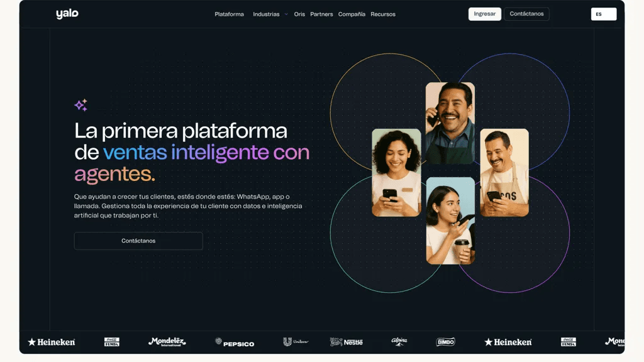The height and width of the screenshot is (362, 644).
Task: Click the photo of the man on a phone call
Action: (x=450, y=123)
